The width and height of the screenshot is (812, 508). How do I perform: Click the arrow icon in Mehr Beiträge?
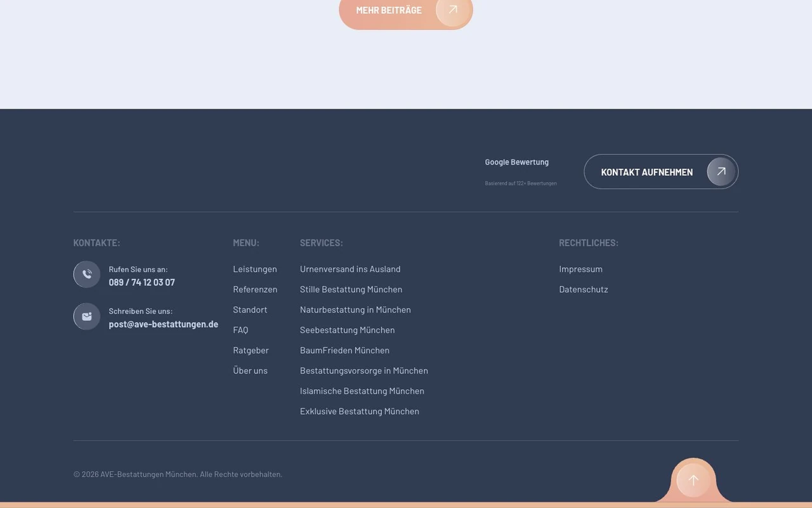coord(453,10)
